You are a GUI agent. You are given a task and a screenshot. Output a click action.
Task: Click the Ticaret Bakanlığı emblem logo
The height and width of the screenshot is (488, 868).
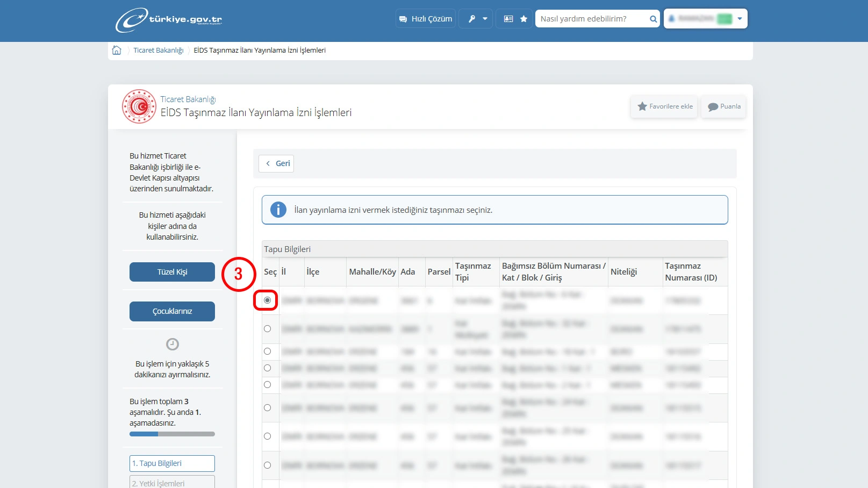(x=139, y=106)
